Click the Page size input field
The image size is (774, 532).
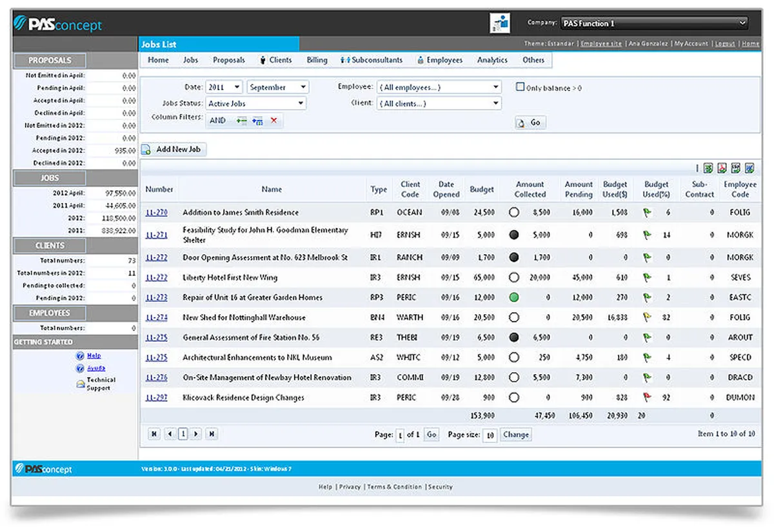490,435
